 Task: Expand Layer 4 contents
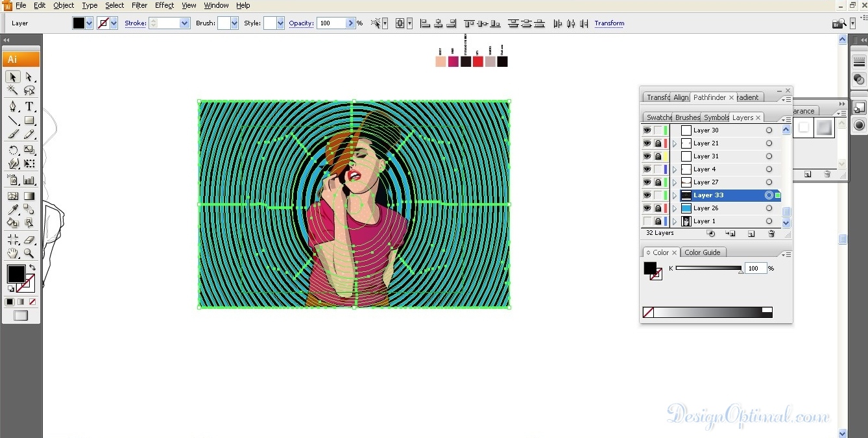675,169
